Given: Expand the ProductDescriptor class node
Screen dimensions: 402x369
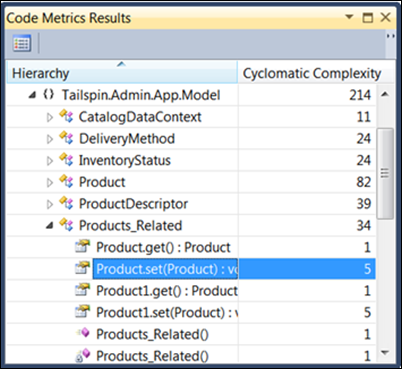Looking at the screenshot, I should [x=50, y=204].
